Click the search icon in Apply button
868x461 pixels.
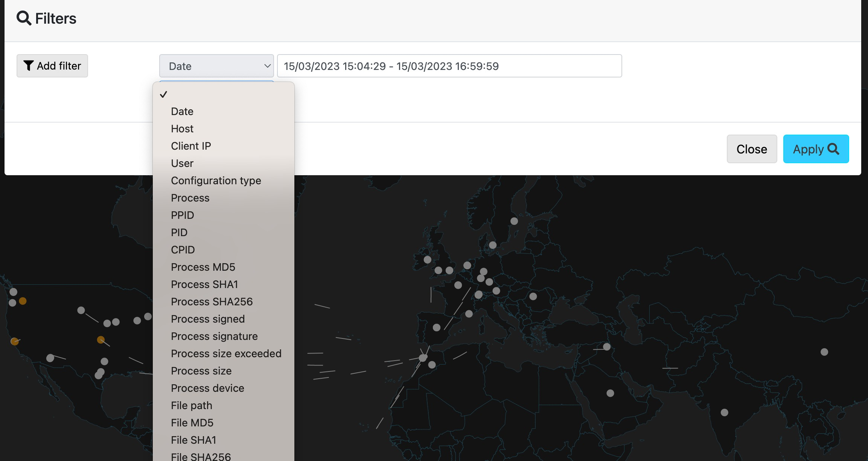tap(833, 149)
